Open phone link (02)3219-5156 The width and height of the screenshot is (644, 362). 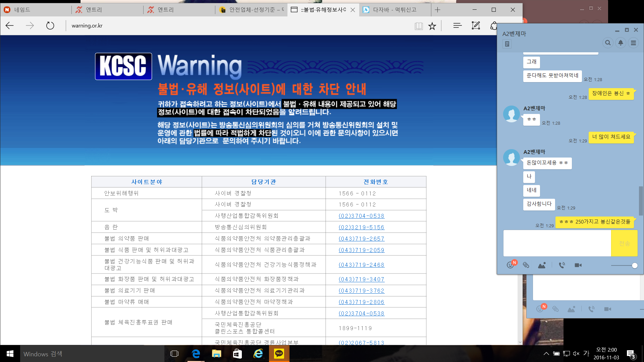[362, 227]
